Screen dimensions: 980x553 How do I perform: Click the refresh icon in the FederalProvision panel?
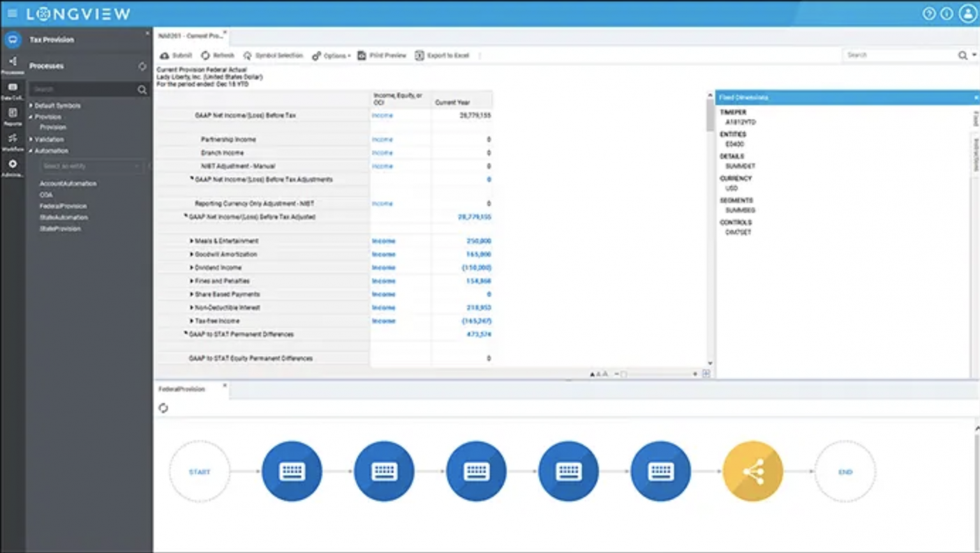(164, 407)
